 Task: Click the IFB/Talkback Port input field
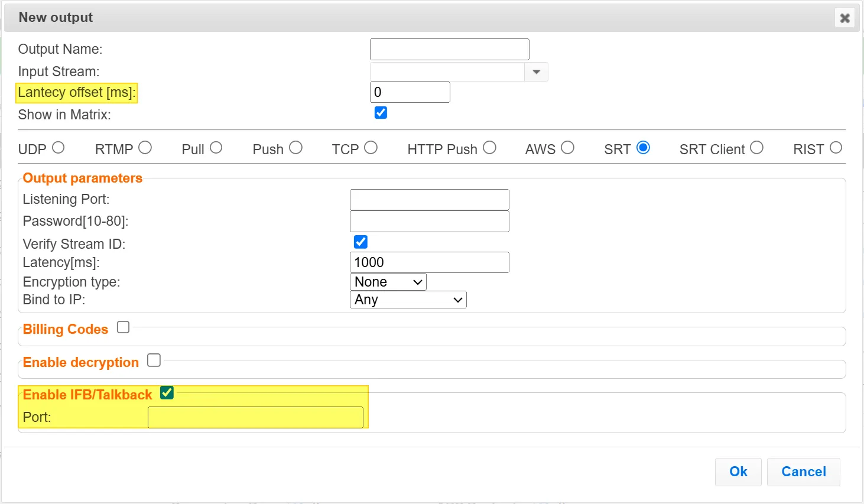pyautogui.click(x=255, y=417)
